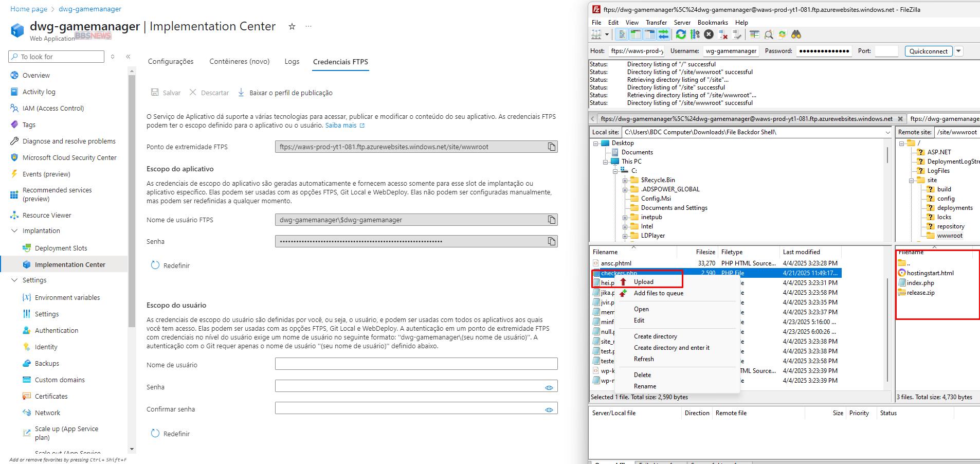Viewport: 980px width, 464px height.
Task: Click the Azure sidebar vertical scrollbar
Action: click(x=132, y=206)
